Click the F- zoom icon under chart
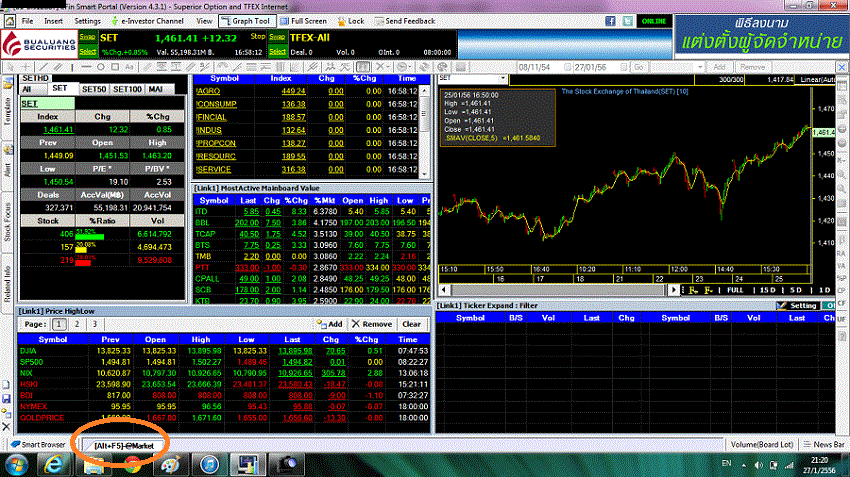Image resolution: width=850 pixels, height=477 pixels. coord(708,291)
